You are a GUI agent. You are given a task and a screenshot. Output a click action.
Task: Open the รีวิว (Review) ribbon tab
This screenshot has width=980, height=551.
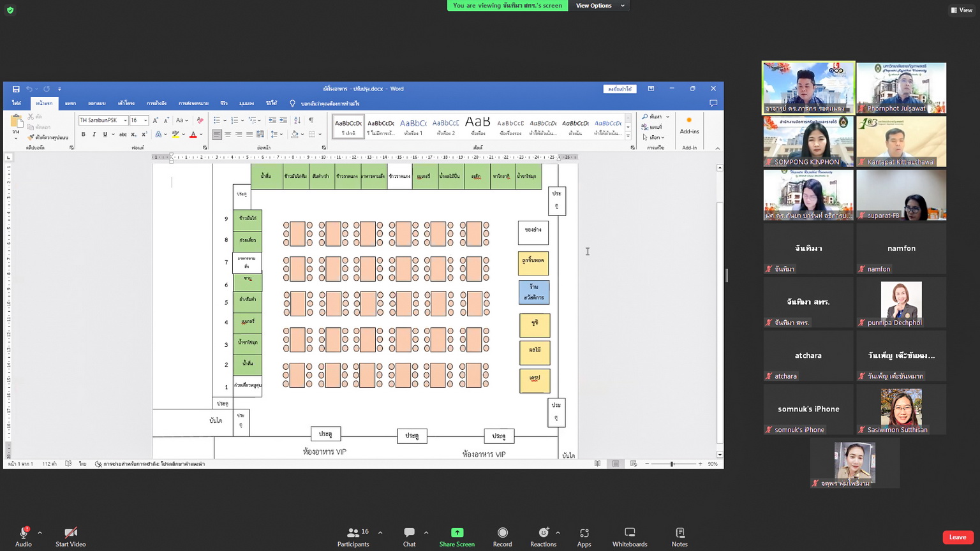[224, 103]
